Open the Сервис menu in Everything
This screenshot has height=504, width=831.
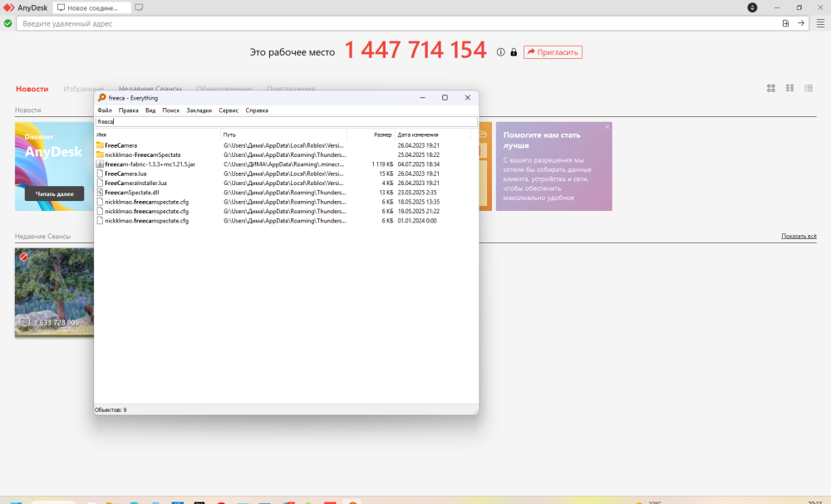coord(229,110)
